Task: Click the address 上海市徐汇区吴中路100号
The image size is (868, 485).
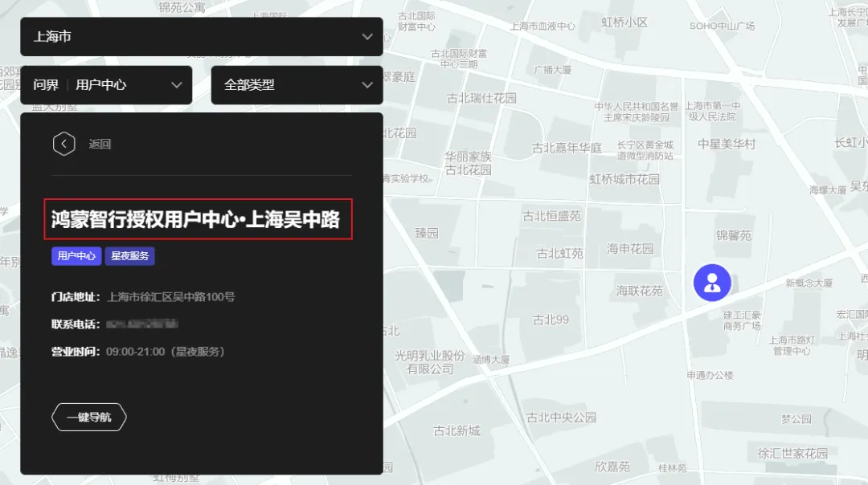Action: coord(170,297)
